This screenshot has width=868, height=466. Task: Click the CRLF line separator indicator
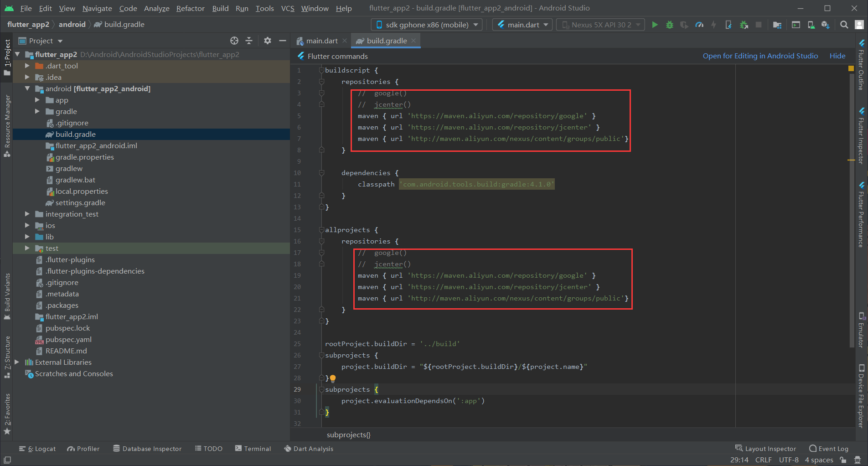coord(763,460)
